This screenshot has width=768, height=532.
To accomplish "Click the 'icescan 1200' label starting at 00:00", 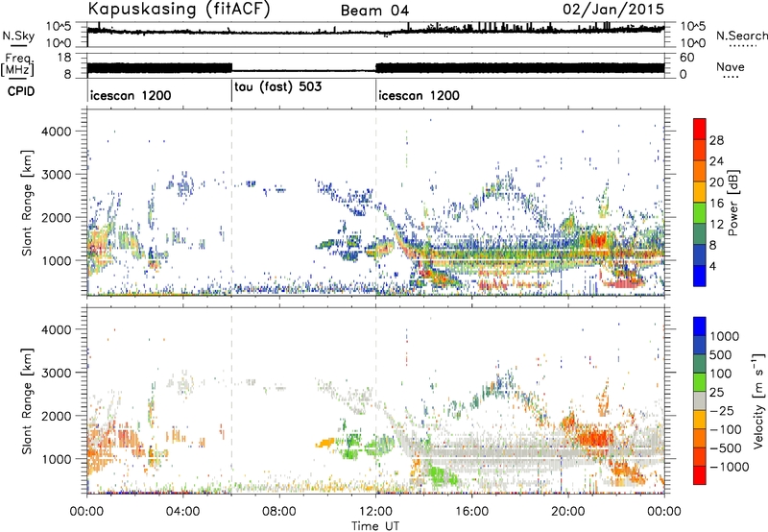I will (x=131, y=95).
